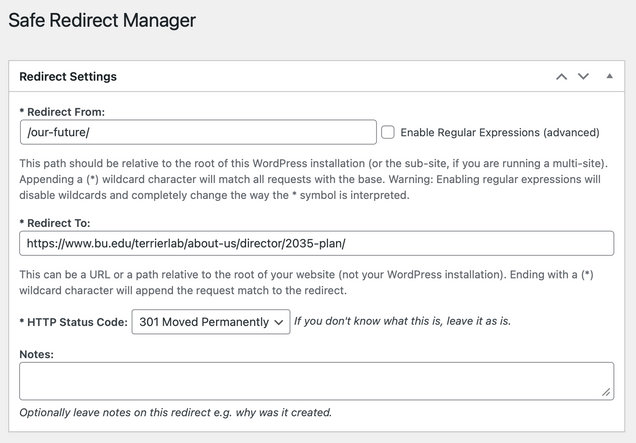
Task: Click inside the Notes text area
Action: [x=317, y=381]
